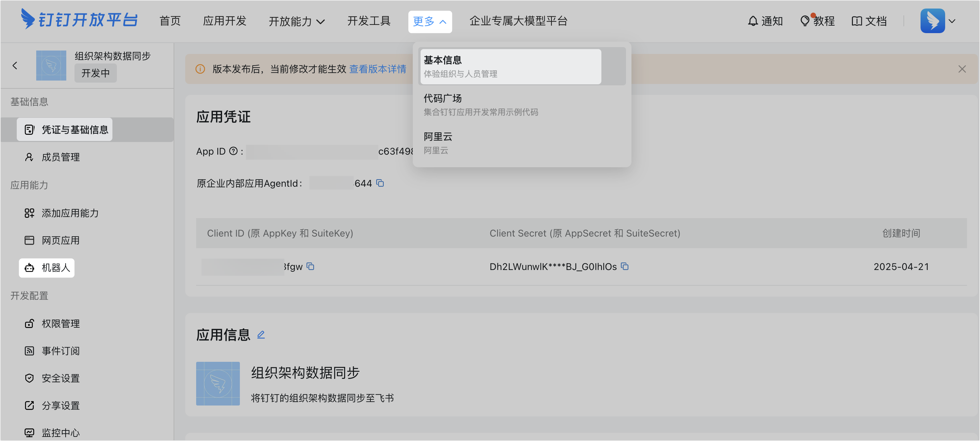This screenshot has width=980, height=441.
Task: Open the 首页 nav item
Action: 170,21
